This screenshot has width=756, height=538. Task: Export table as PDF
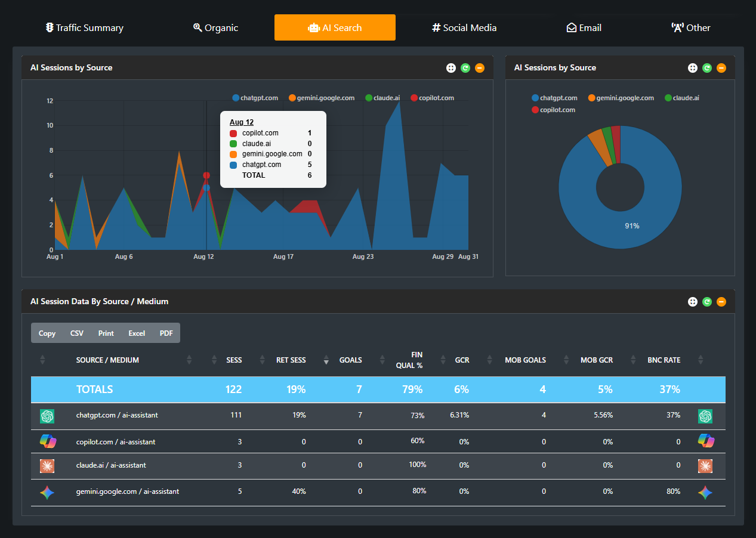166,333
